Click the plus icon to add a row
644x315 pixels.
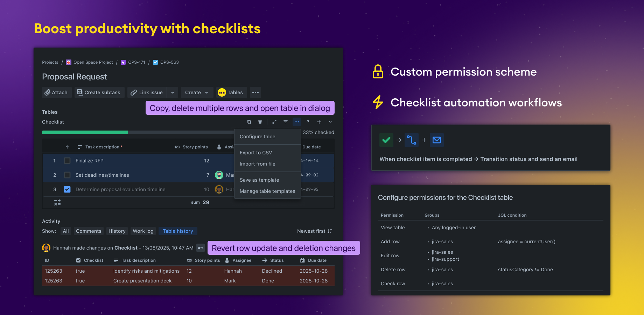click(319, 122)
